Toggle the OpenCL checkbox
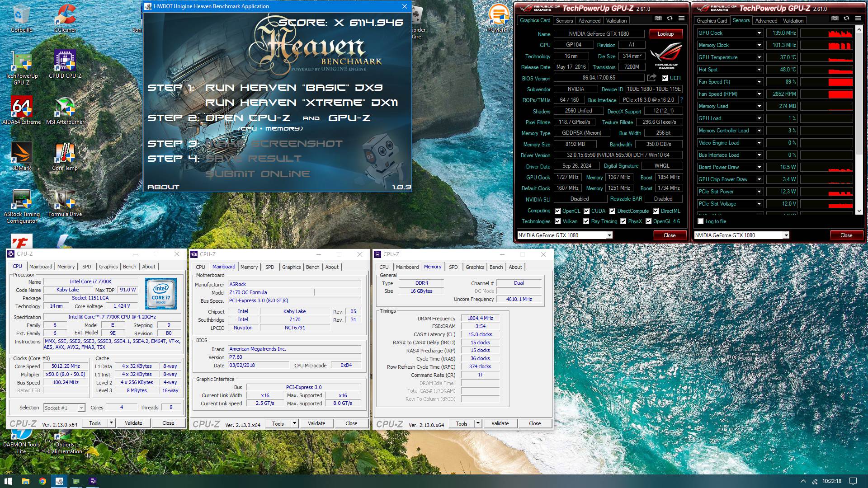The image size is (868, 488). pyautogui.click(x=558, y=211)
